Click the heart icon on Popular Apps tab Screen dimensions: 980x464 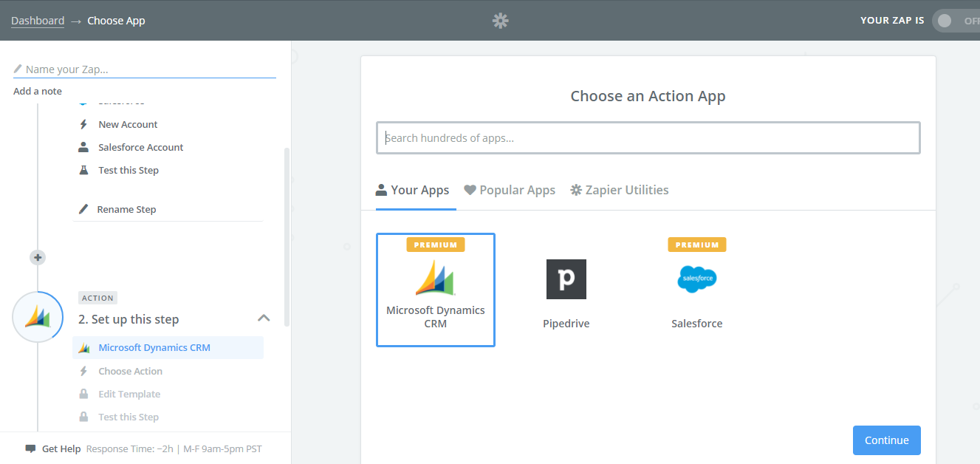(470, 190)
